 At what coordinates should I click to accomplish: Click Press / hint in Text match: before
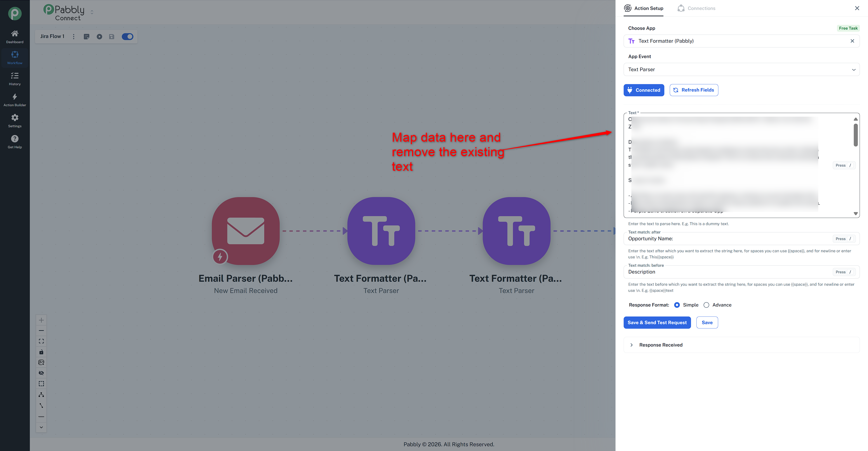click(x=844, y=272)
